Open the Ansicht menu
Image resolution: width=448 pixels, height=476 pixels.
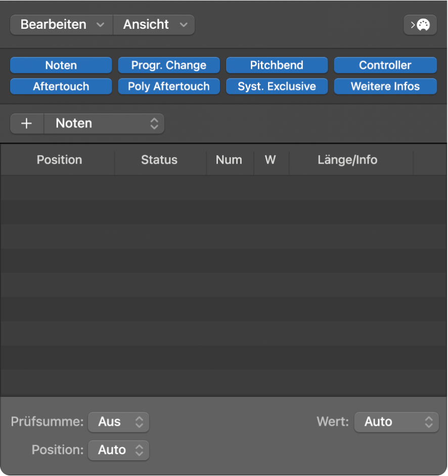click(154, 24)
